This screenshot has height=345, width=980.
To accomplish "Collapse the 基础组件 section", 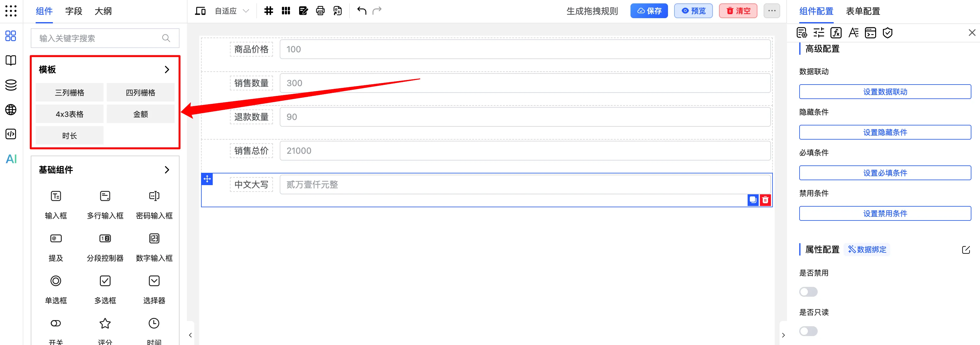I will [166, 170].
